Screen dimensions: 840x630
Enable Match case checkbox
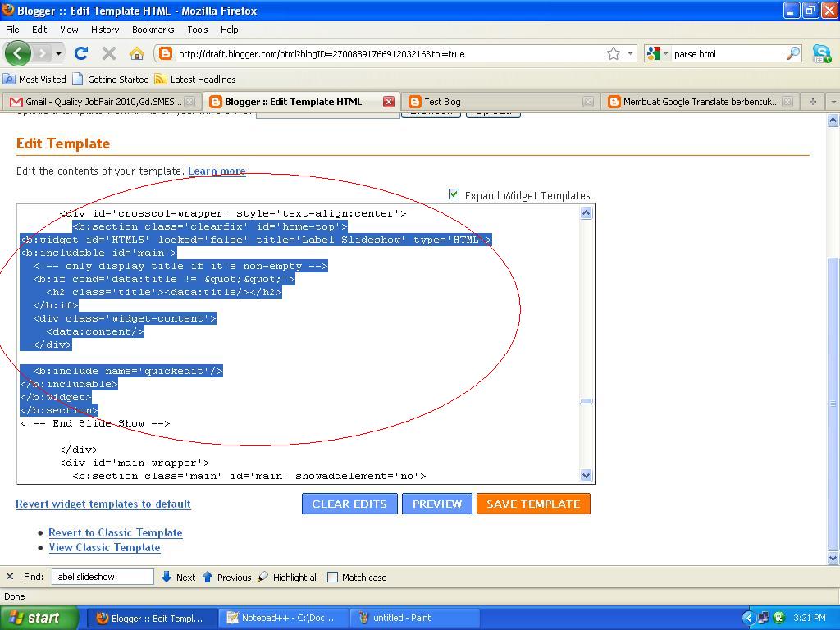click(x=333, y=577)
